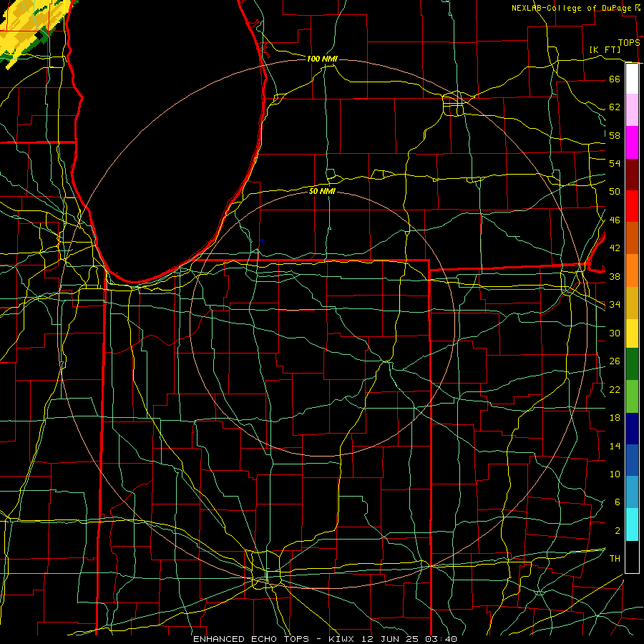Image resolution: width=644 pixels, height=644 pixels.
Task: Click the yellow legend swatch
Action: click(632, 333)
